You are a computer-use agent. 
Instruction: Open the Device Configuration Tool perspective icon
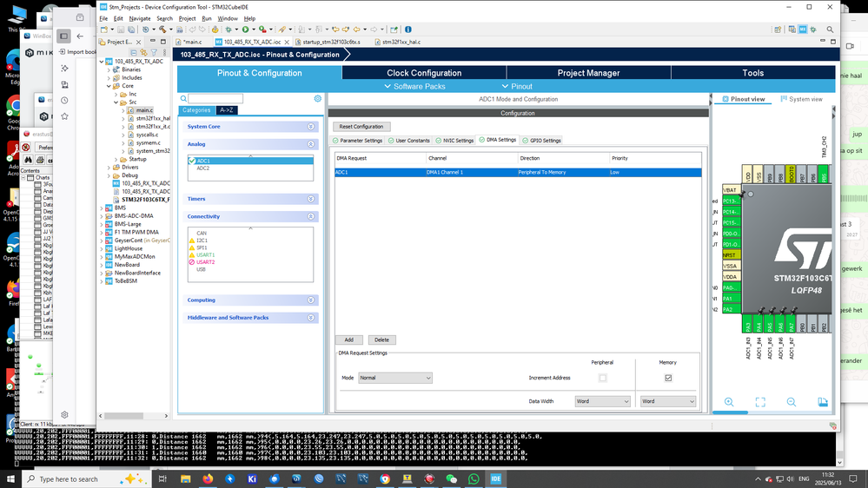click(x=803, y=30)
